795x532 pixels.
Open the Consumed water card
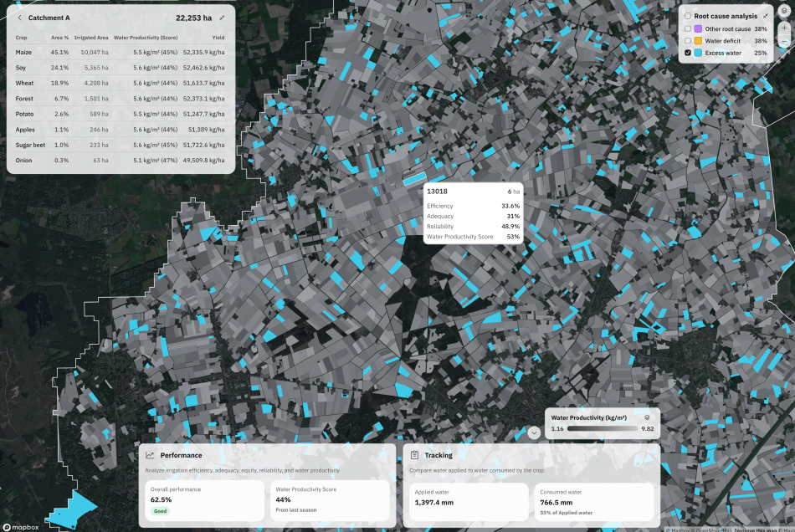pyautogui.click(x=593, y=500)
